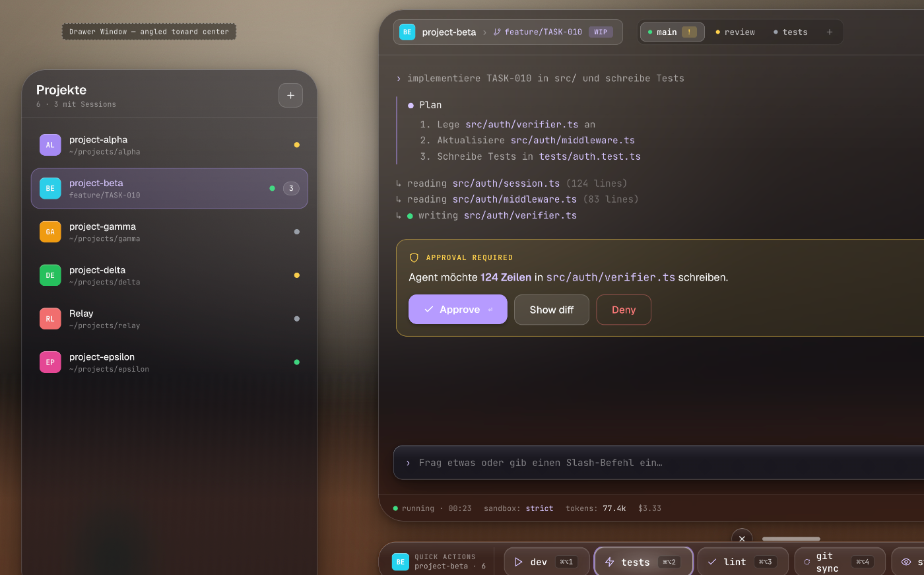Click the eye icon quick action

tap(906, 562)
